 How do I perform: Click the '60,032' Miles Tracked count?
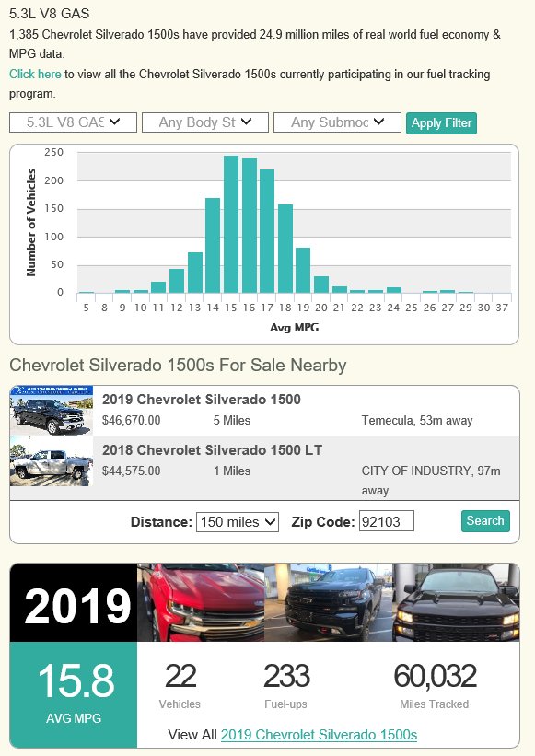[435, 676]
